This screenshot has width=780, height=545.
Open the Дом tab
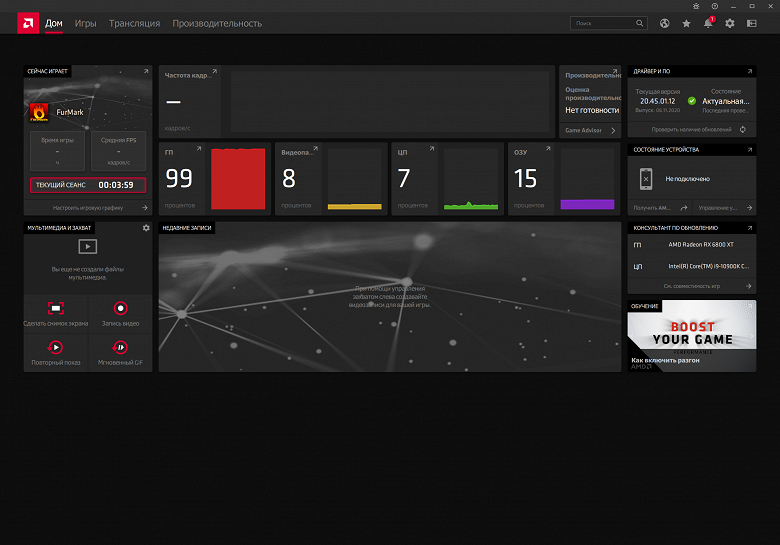pyautogui.click(x=54, y=23)
